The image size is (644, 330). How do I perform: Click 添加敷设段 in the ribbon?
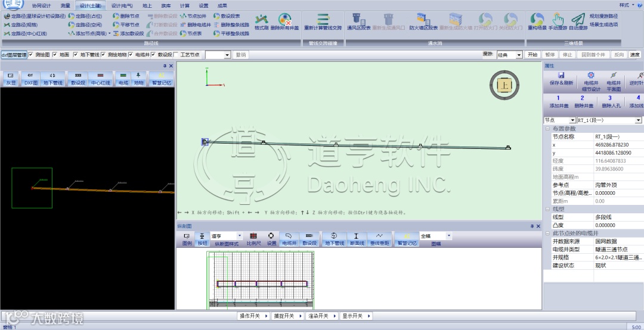129,33
